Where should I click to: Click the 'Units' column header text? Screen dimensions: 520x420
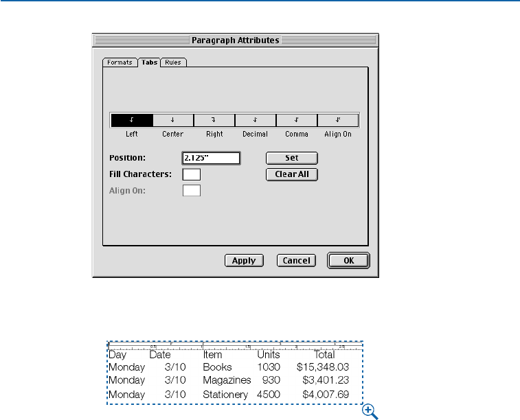click(x=269, y=355)
